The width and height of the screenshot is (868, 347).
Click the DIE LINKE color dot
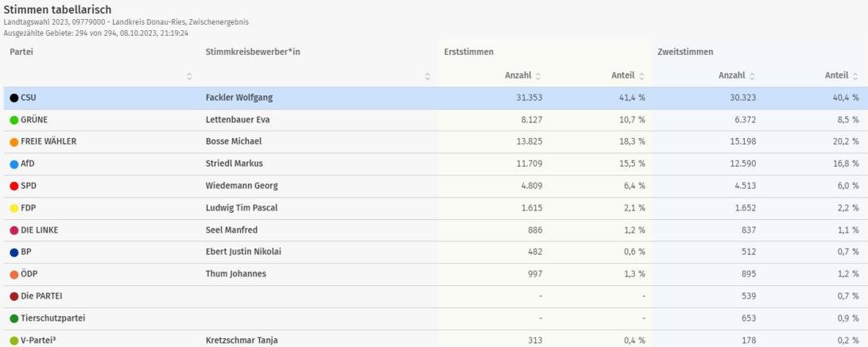14,230
